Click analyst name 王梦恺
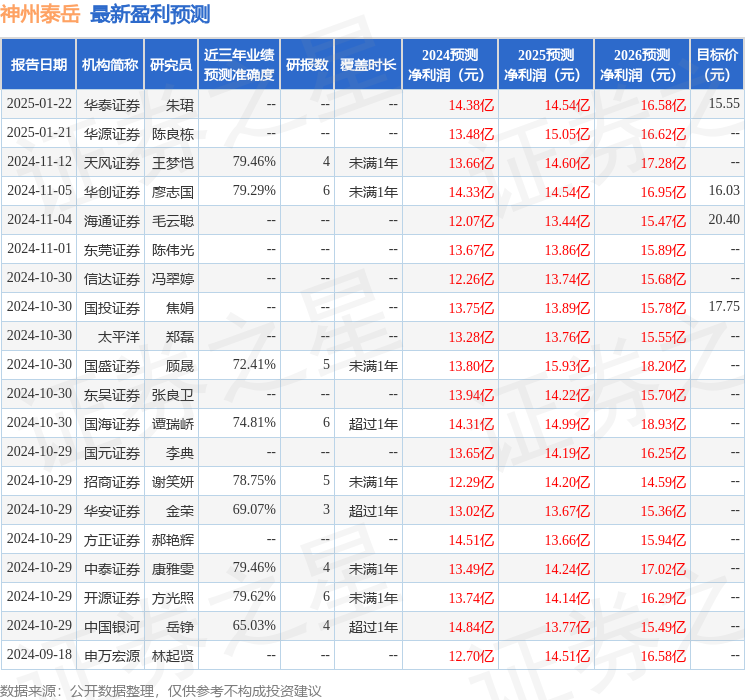The image size is (745, 700). tap(173, 163)
